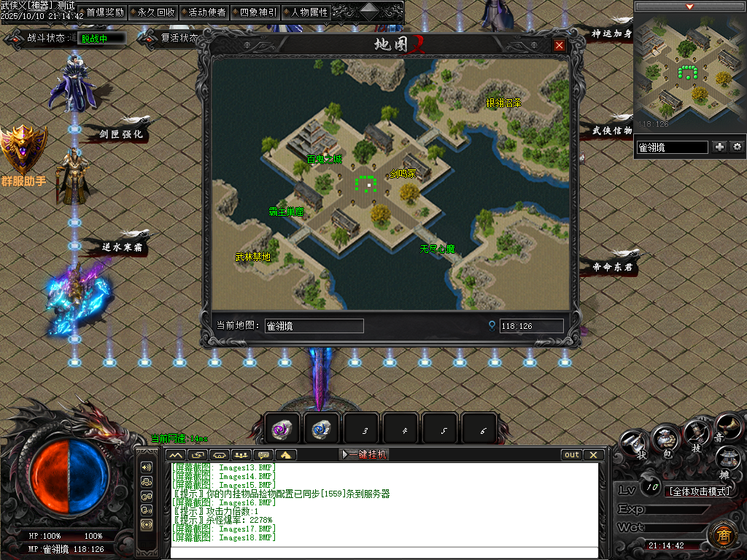This screenshot has width=747, height=560.
Task: Click the 当前地图 name field in map window
Action: (314, 326)
